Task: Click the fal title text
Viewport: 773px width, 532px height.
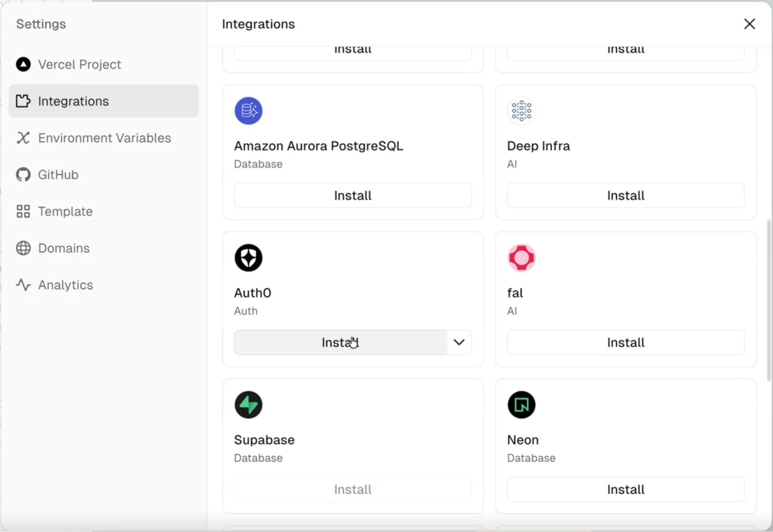Action: click(x=515, y=293)
